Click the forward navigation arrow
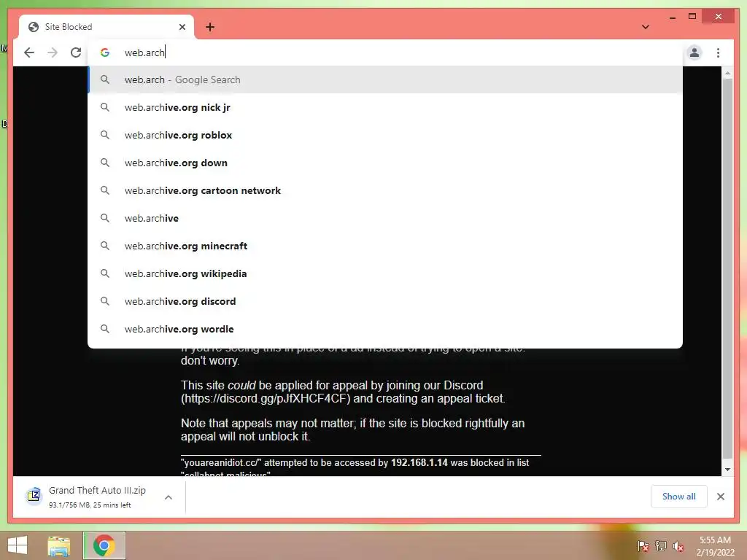This screenshot has height=560, width=747. pos(53,52)
